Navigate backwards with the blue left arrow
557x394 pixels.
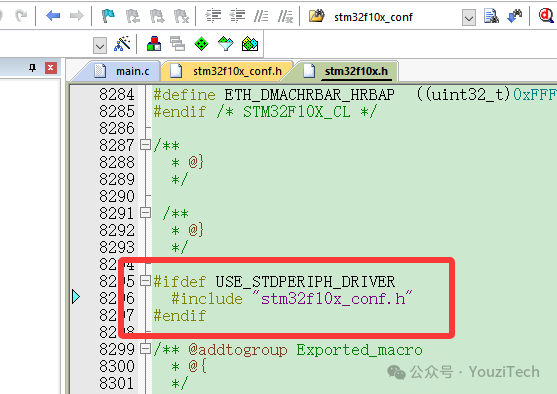point(53,16)
